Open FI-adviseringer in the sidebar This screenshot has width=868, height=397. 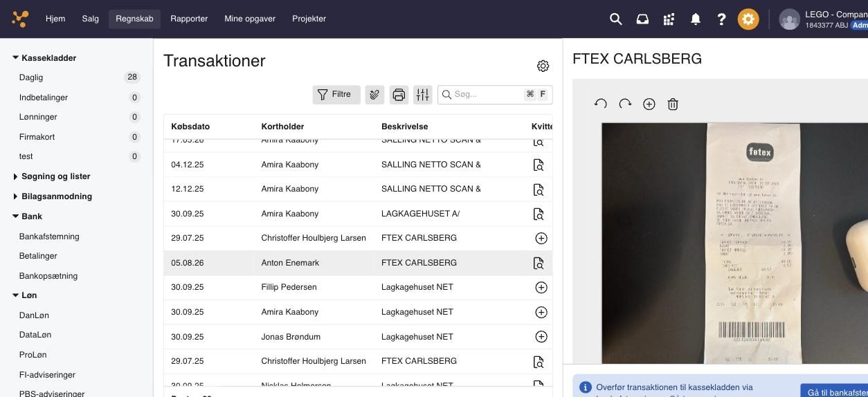click(47, 375)
